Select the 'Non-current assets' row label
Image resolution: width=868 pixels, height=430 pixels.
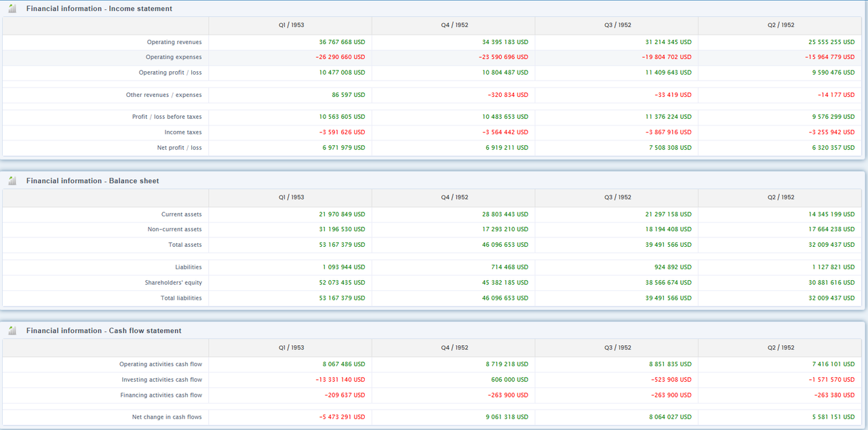175,230
